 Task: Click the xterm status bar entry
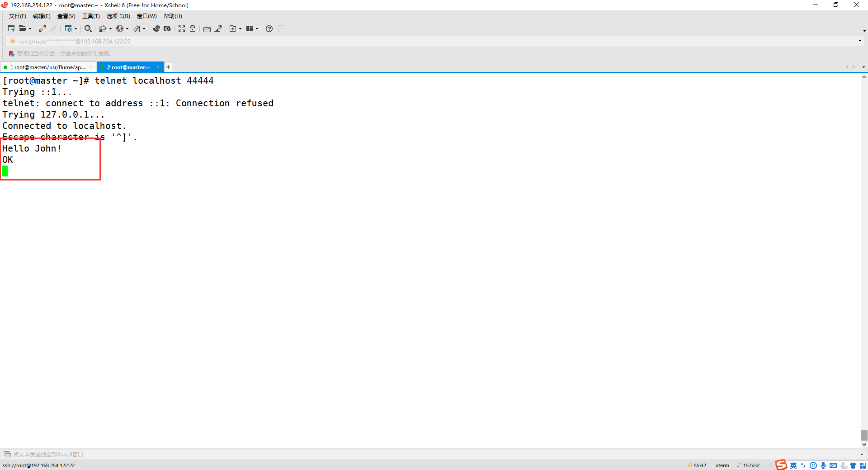click(722, 465)
